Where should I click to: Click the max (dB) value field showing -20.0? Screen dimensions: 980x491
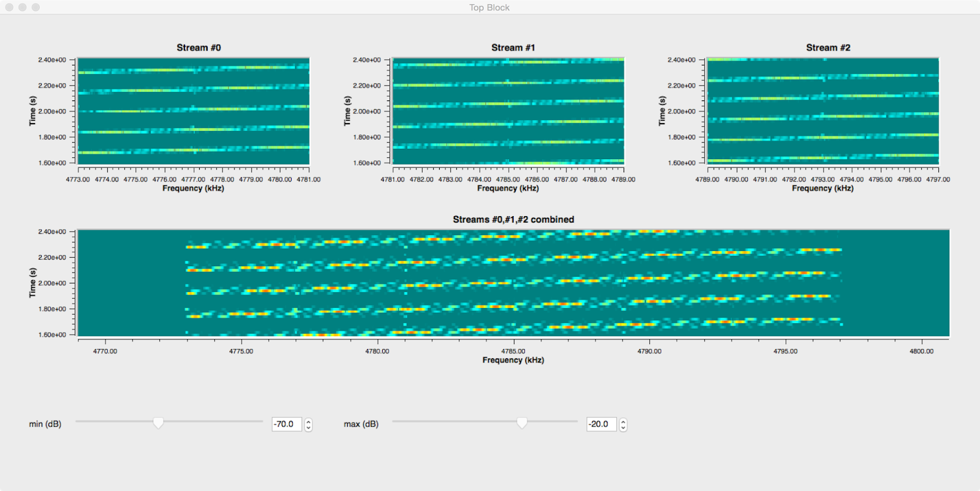[601, 424]
